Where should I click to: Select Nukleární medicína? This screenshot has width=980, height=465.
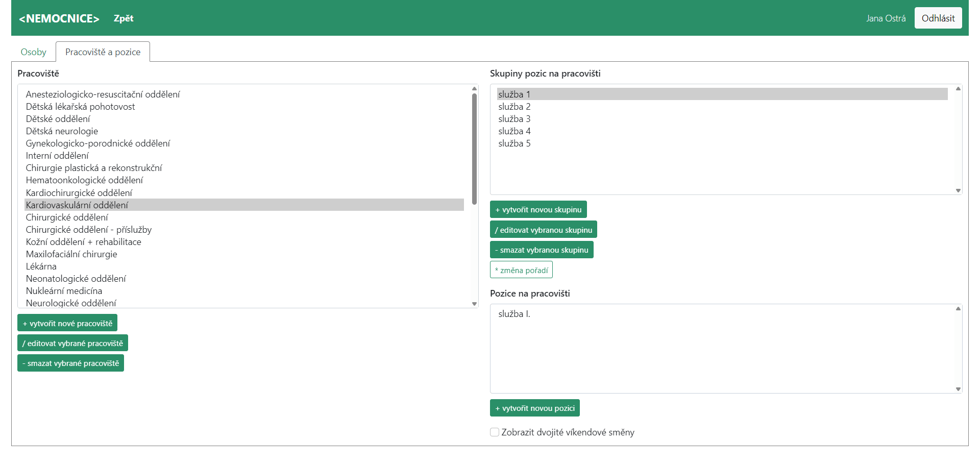coord(244,291)
